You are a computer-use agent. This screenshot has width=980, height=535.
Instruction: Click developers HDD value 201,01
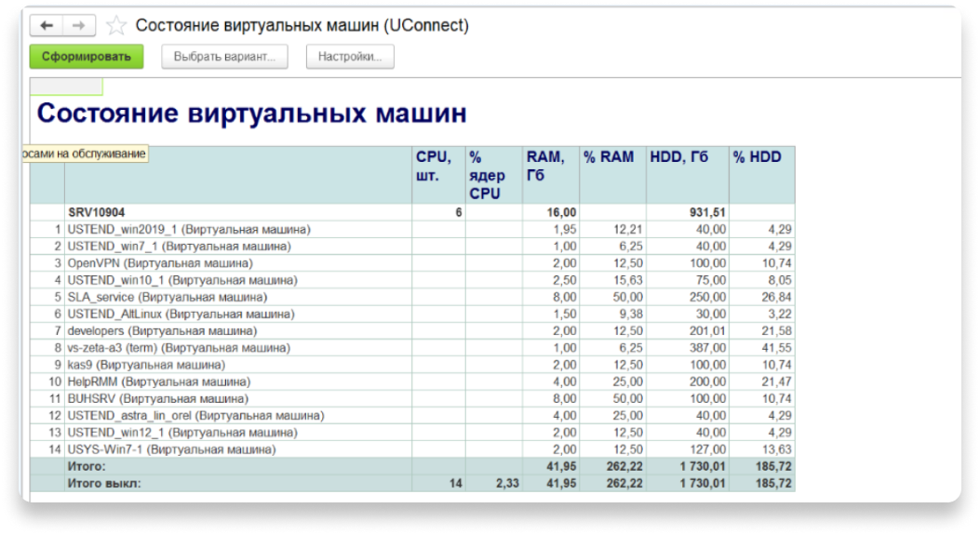point(709,330)
